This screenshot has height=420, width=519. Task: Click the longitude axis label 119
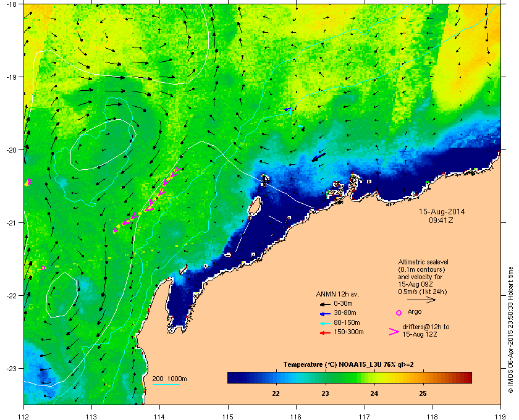click(x=501, y=417)
